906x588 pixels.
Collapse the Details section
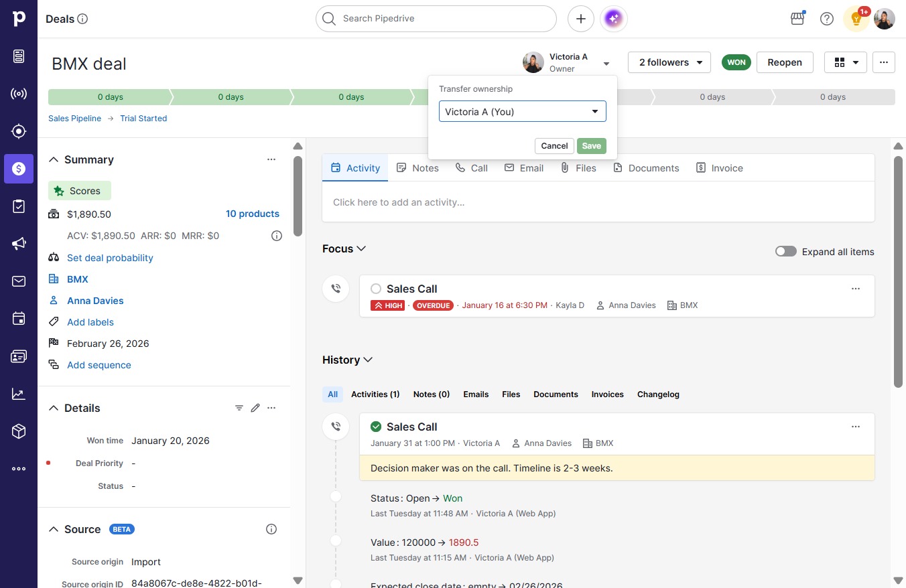tap(54, 408)
